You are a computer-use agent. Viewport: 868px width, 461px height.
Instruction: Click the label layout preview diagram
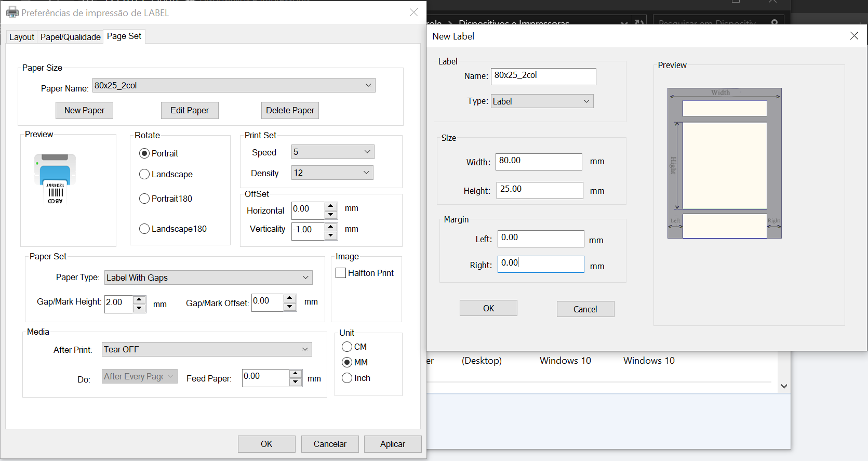click(724, 163)
